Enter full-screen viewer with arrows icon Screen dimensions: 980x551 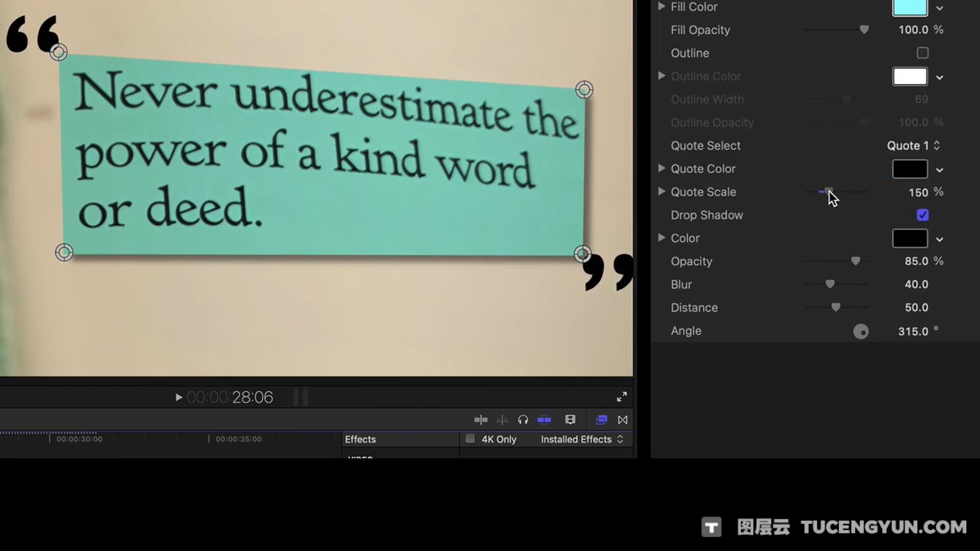pos(622,397)
